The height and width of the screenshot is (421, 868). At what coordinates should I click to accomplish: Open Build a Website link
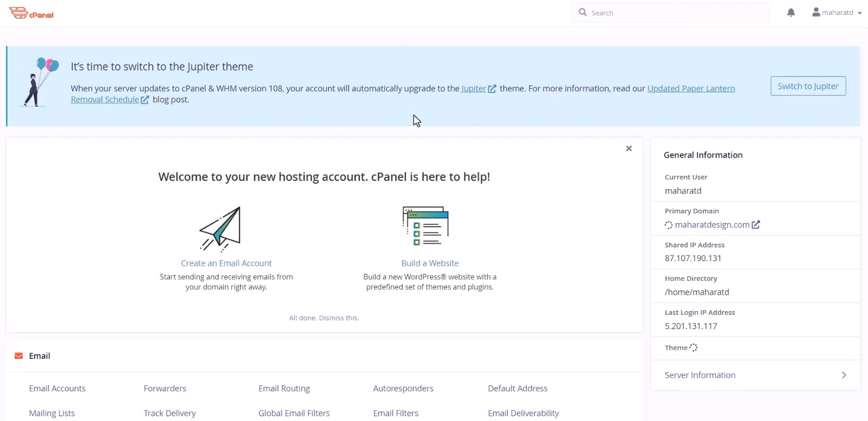[x=430, y=263]
